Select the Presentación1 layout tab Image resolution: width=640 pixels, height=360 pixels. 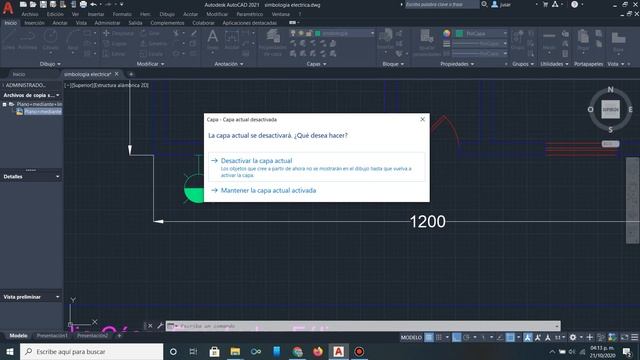(52, 336)
